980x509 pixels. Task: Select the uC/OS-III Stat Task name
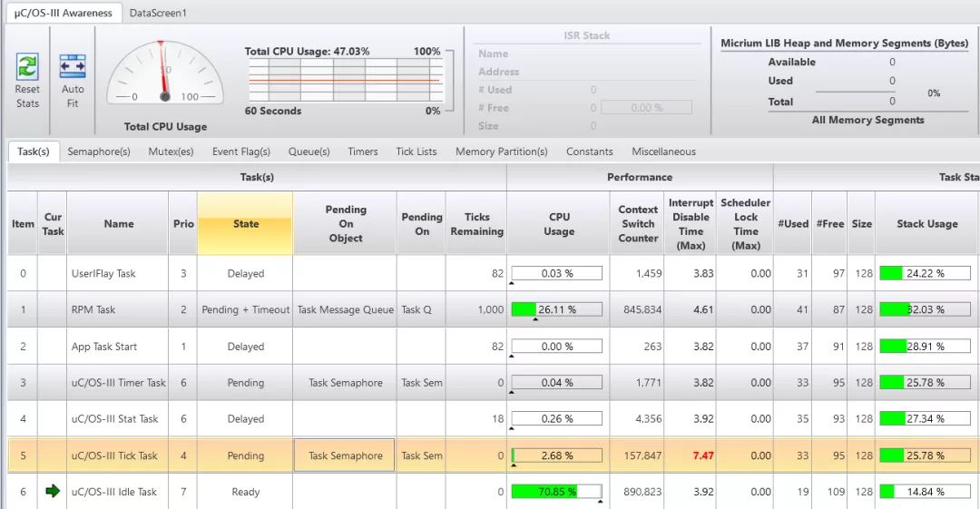114,419
